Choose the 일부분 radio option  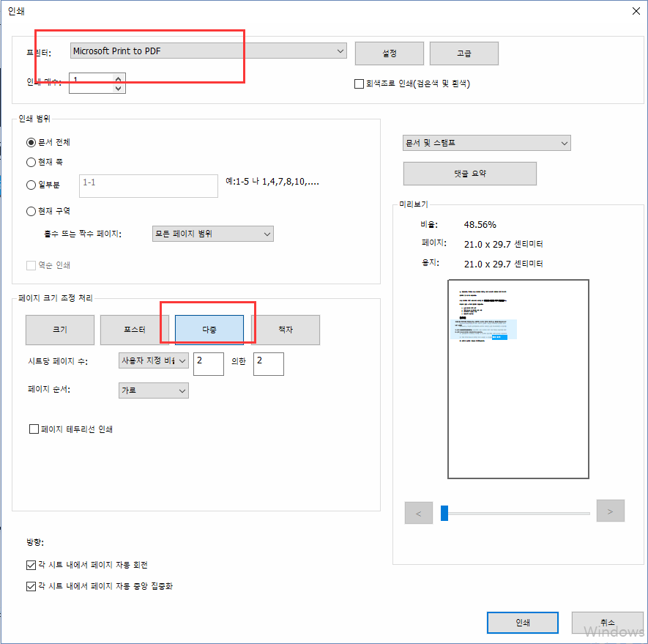pos(31,185)
